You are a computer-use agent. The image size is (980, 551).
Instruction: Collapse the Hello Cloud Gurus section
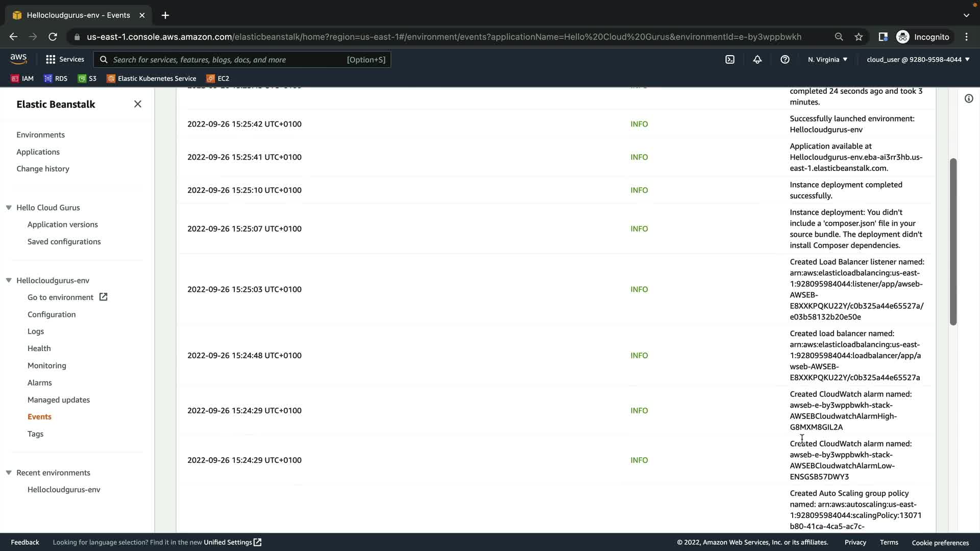9,208
